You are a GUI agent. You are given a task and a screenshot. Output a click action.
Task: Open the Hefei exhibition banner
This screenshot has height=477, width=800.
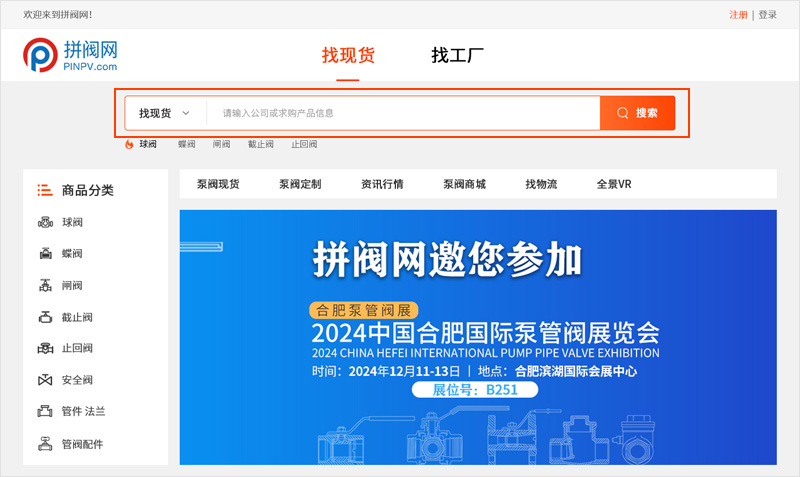[x=478, y=337]
